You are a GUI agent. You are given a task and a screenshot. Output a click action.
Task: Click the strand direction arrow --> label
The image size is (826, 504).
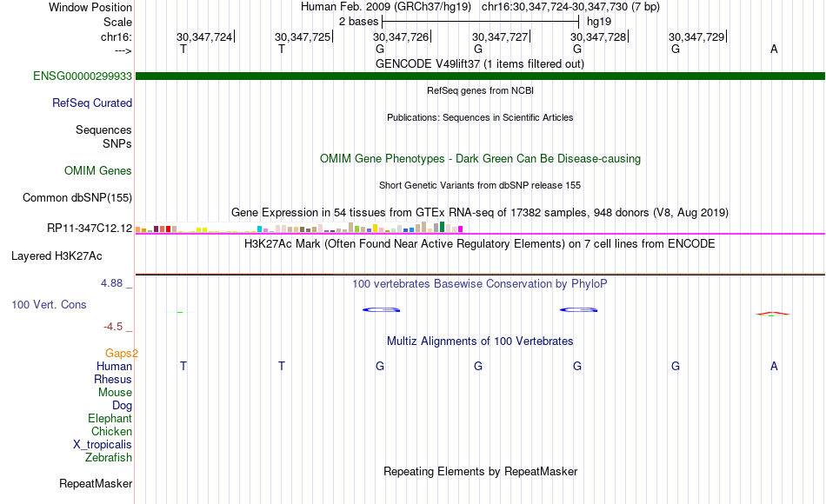click(123, 50)
